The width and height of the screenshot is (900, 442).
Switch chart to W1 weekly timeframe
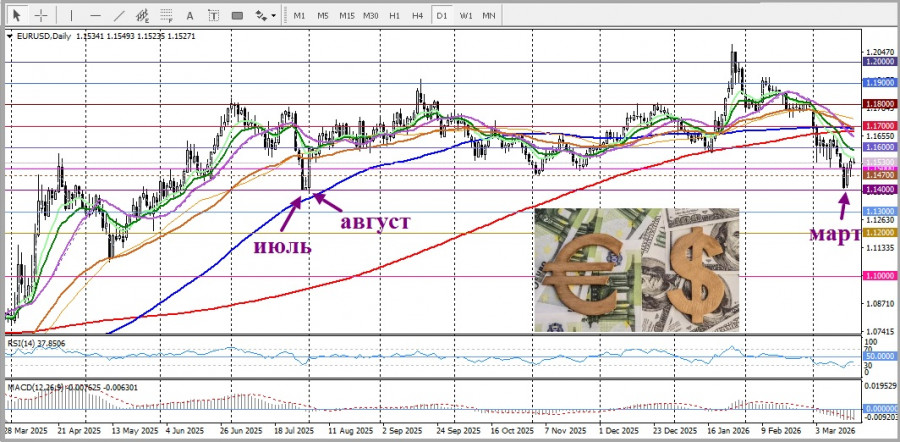click(x=465, y=15)
